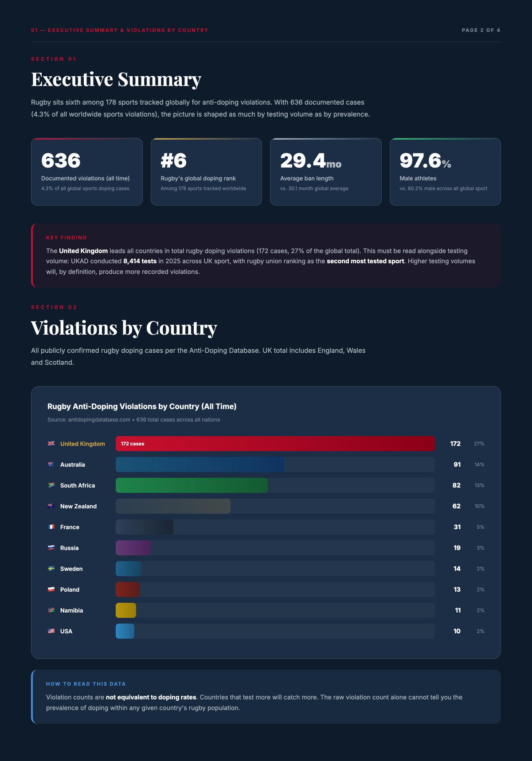Select the light blue USA bar
Image resolution: width=532 pixels, height=761 pixels.
click(x=125, y=631)
